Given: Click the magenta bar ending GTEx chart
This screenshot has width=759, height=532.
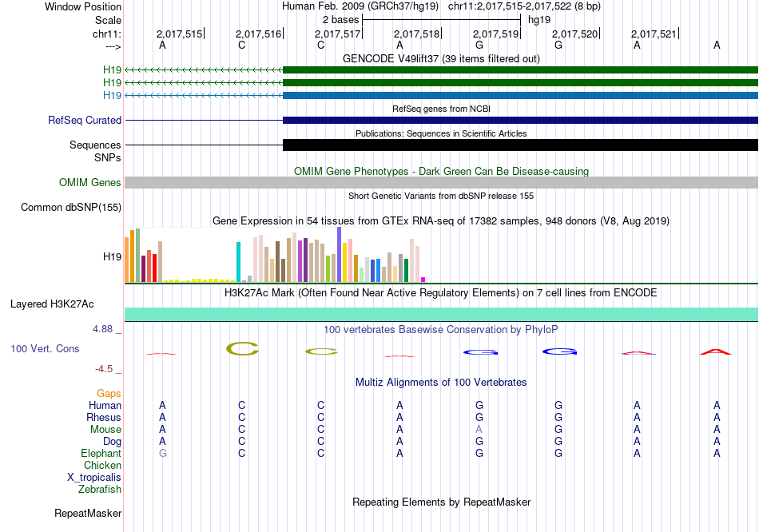Looking at the screenshot, I should (x=423, y=280).
